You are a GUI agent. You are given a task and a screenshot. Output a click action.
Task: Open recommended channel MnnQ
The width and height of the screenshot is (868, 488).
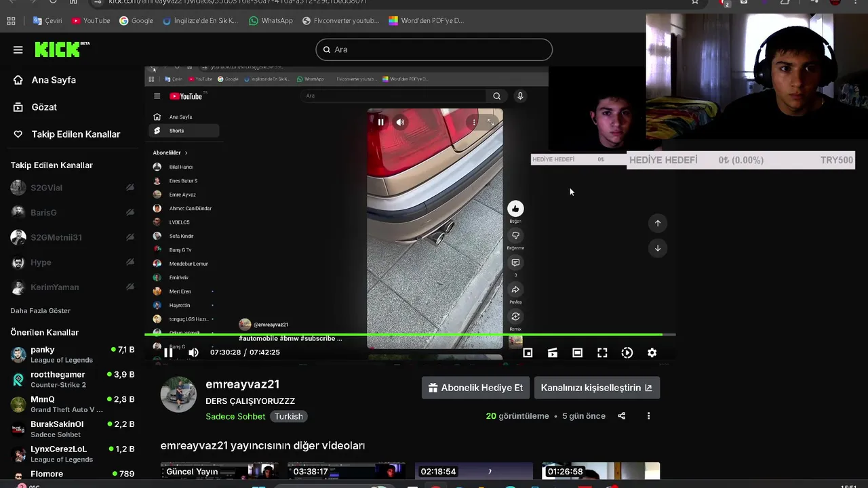point(73,404)
